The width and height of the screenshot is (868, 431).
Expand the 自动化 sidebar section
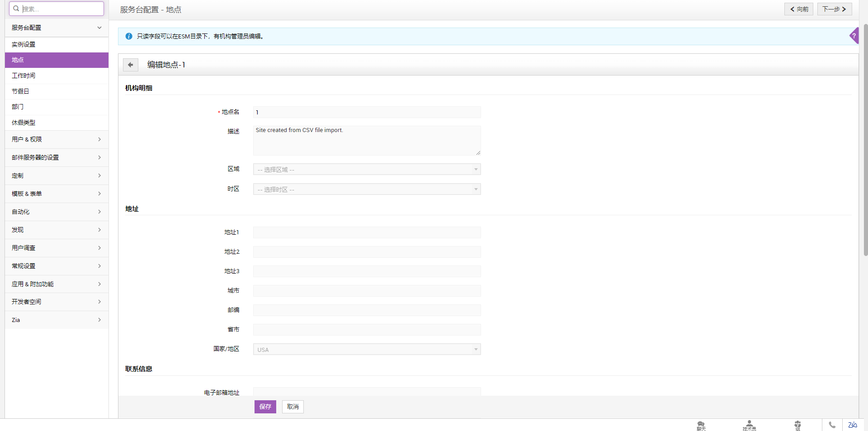[x=57, y=212]
